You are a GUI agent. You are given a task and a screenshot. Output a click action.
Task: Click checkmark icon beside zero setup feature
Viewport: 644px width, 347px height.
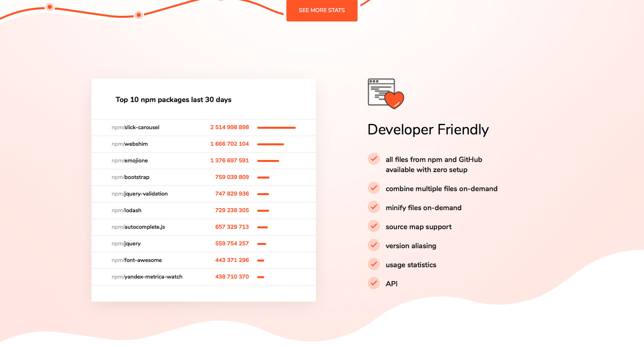pyautogui.click(x=374, y=159)
